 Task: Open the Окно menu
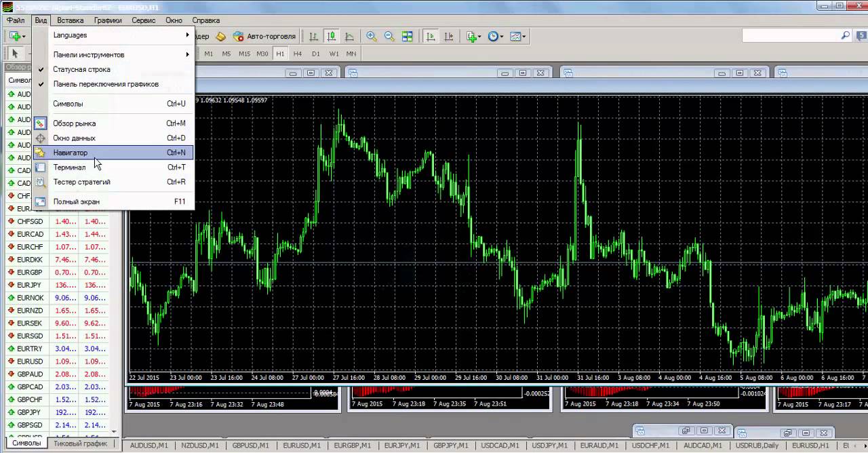tap(174, 20)
